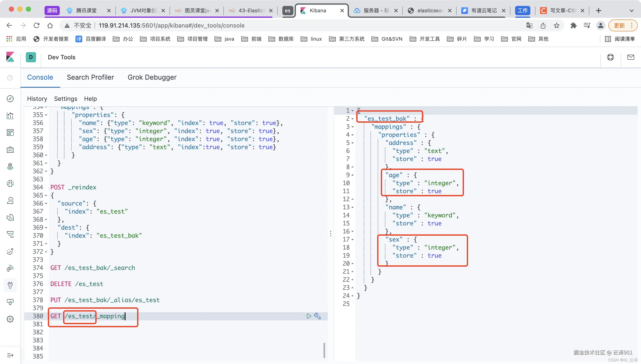Switch to the Search Profiler tab
The width and height of the screenshot is (641, 364).
(90, 77)
